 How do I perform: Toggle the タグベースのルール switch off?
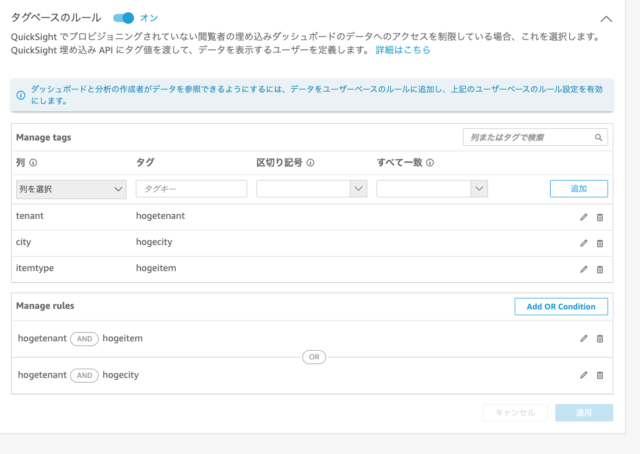coord(124,18)
